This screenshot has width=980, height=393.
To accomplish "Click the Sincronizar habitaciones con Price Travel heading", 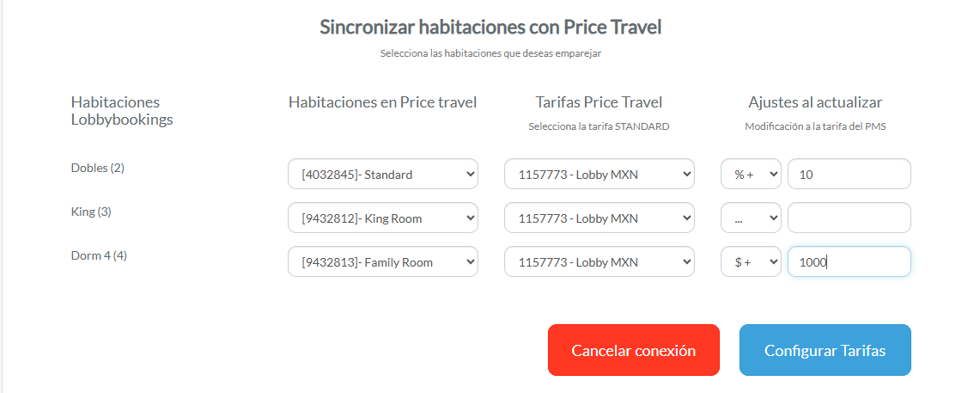I will [x=490, y=27].
